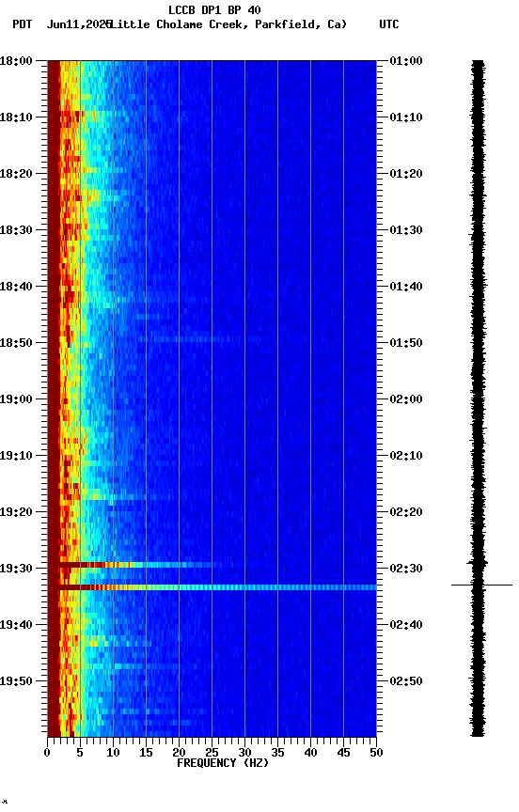Click the 19:40 PDT time label
519x812 pixels.
point(16,626)
